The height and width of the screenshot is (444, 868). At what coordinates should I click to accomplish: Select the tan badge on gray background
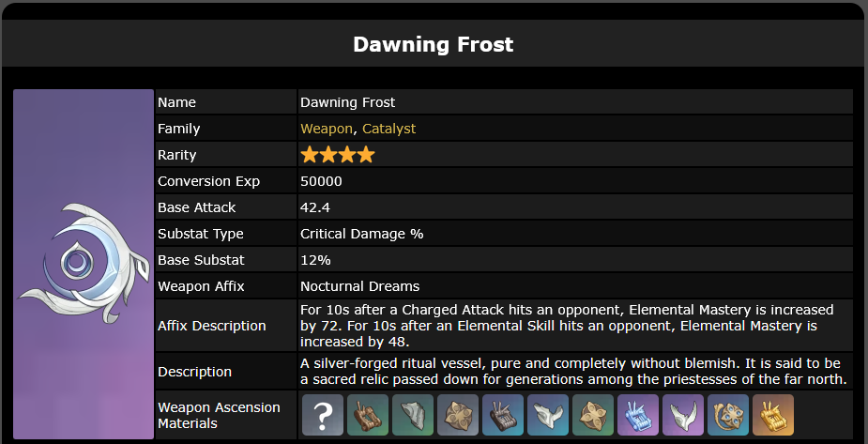(458, 415)
